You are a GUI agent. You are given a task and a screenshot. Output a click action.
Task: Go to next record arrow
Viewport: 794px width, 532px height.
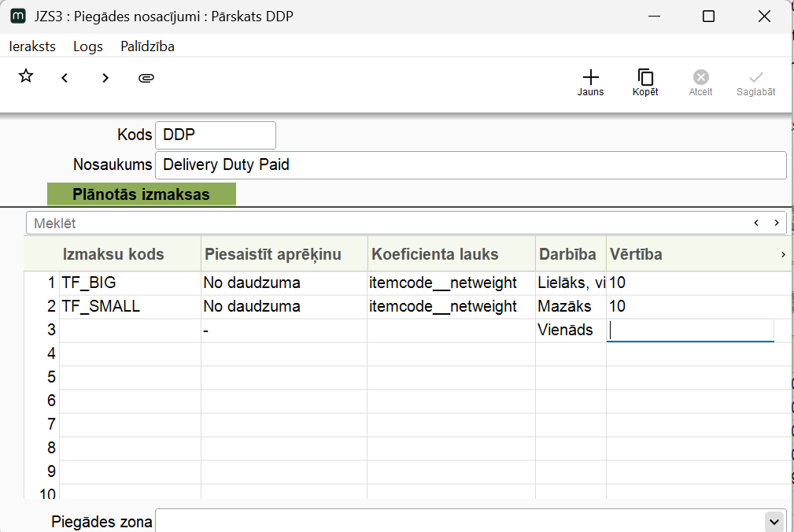pos(105,78)
